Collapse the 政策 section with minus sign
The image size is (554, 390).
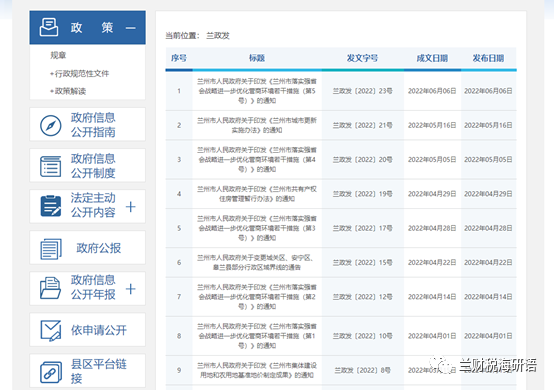click(131, 28)
